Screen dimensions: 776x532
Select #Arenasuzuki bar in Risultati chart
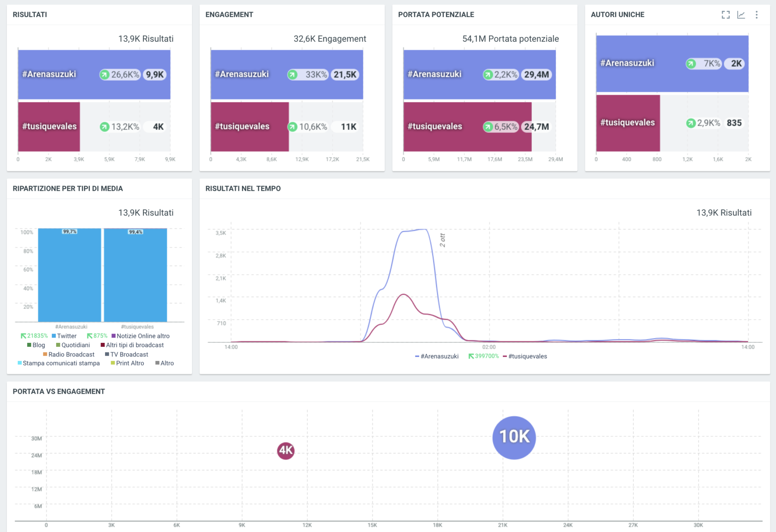(x=94, y=75)
